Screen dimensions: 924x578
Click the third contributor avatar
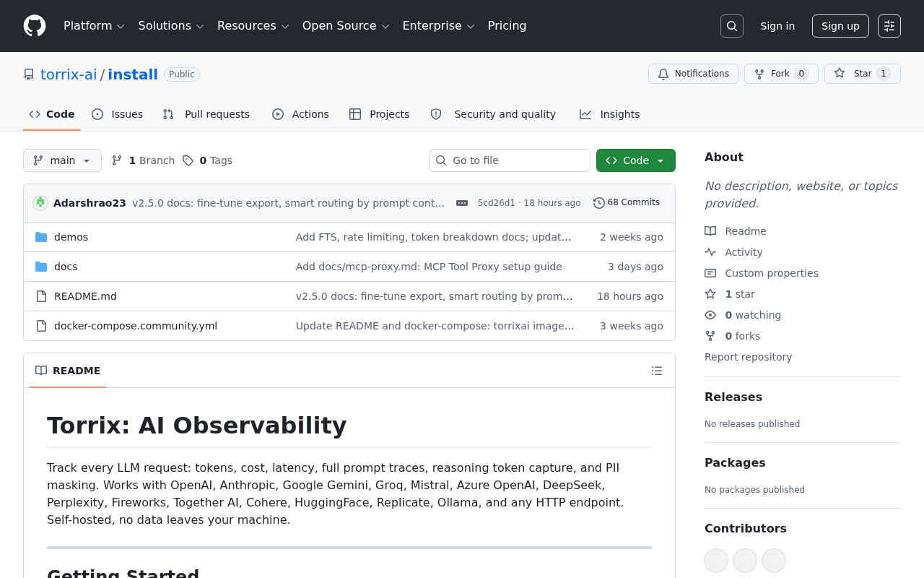[x=774, y=561]
